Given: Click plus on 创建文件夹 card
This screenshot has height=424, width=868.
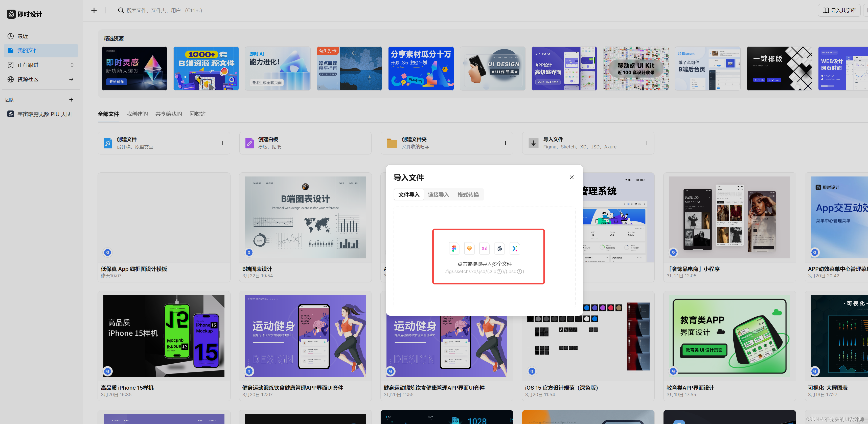Looking at the screenshot, I should 505,143.
